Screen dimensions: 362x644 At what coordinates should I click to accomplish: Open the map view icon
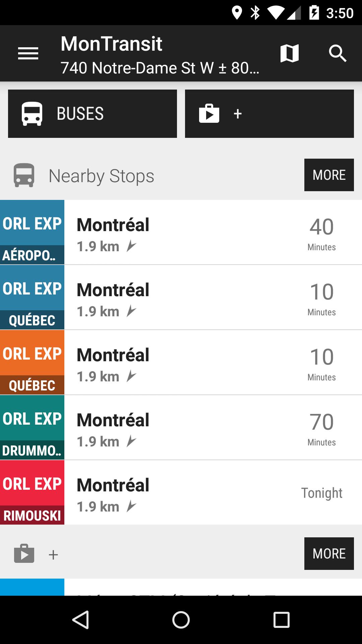(x=290, y=53)
